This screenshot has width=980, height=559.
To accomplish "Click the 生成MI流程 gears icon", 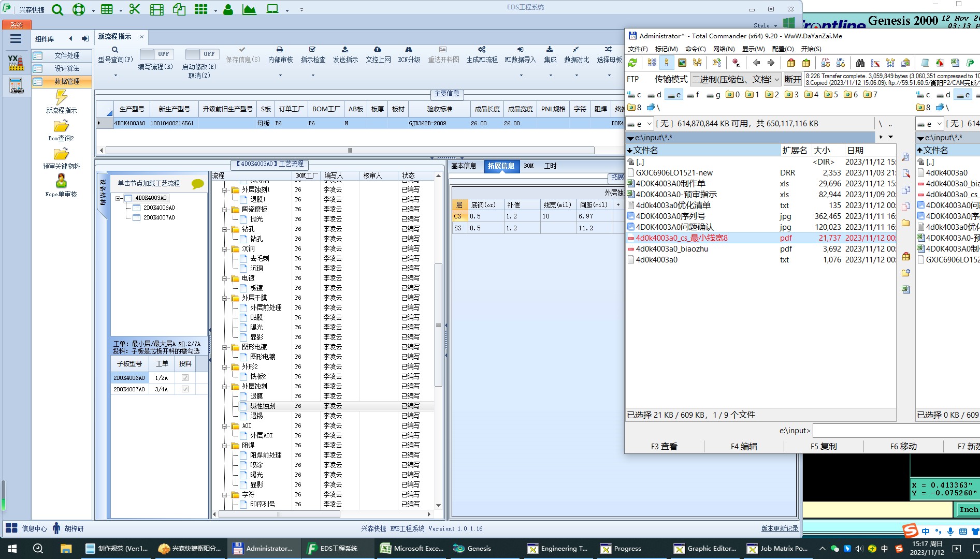I will point(482,50).
